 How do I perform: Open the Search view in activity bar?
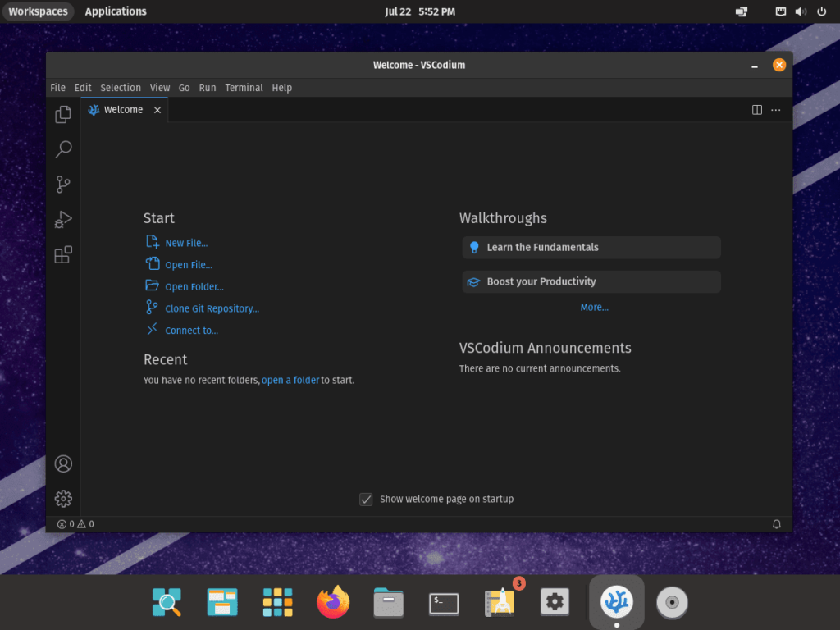coord(63,149)
